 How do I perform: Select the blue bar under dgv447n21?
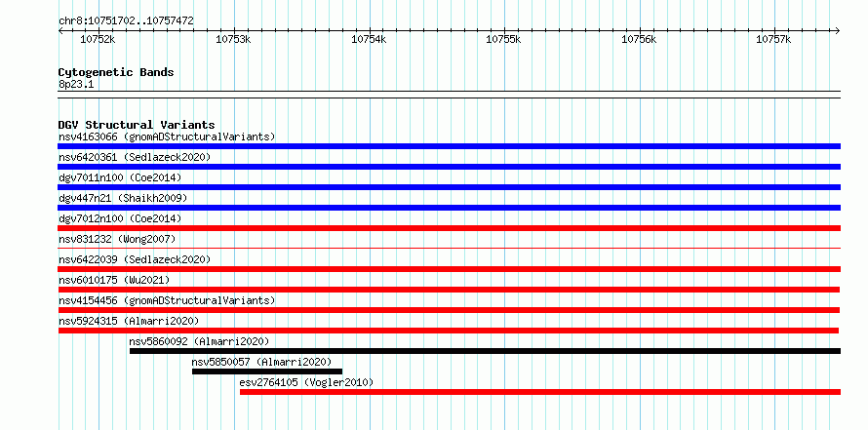click(449, 208)
